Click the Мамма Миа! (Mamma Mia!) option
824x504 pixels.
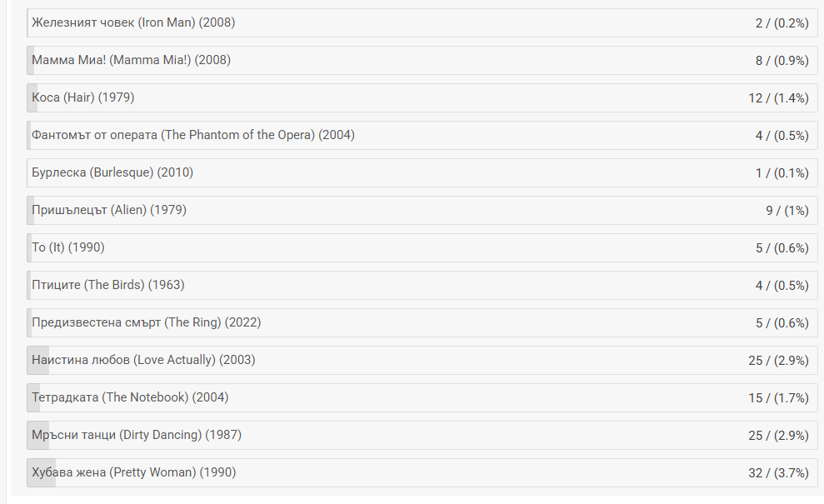(x=422, y=60)
